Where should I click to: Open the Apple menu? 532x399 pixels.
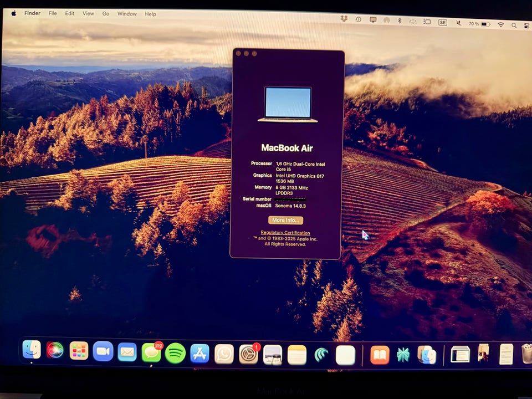click(x=14, y=13)
